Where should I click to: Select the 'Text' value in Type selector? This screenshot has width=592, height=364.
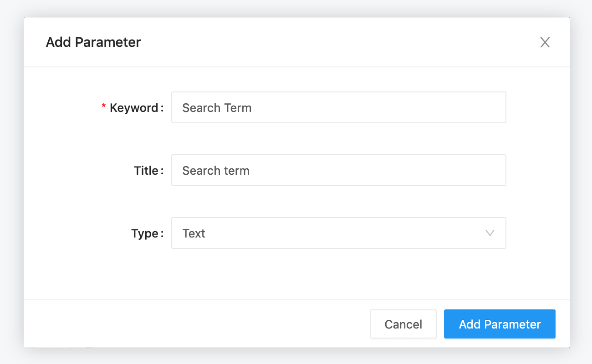pos(194,233)
